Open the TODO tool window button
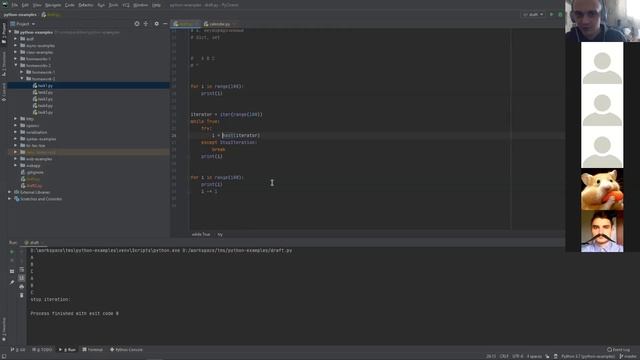 point(42,350)
